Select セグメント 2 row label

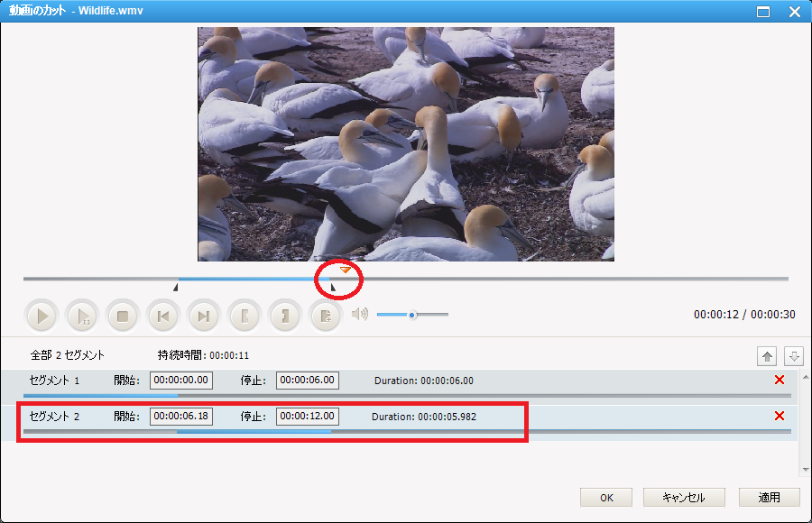point(54,417)
